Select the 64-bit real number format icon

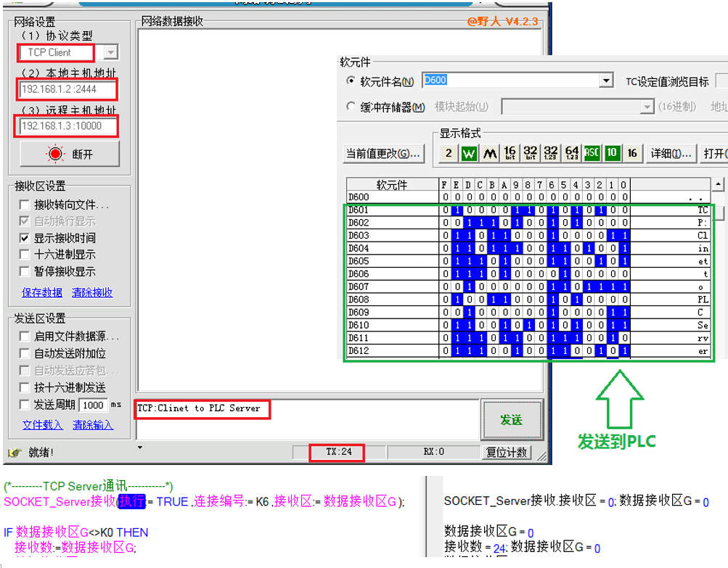click(572, 154)
